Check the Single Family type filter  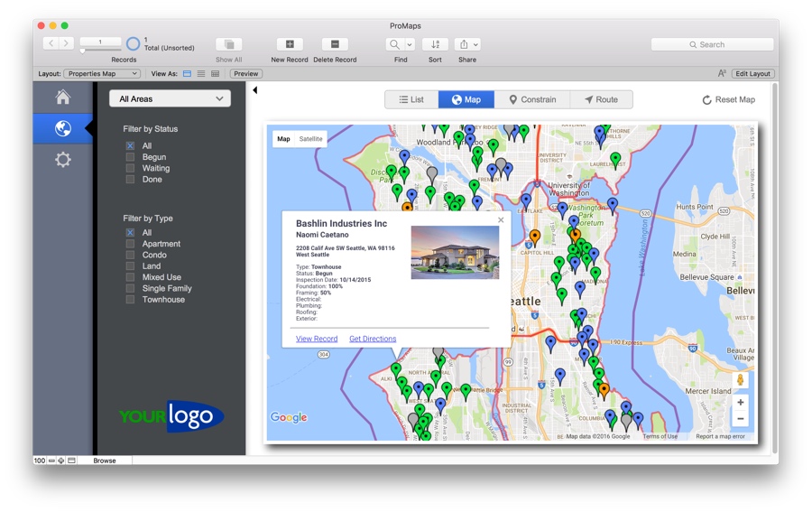point(130,288)
